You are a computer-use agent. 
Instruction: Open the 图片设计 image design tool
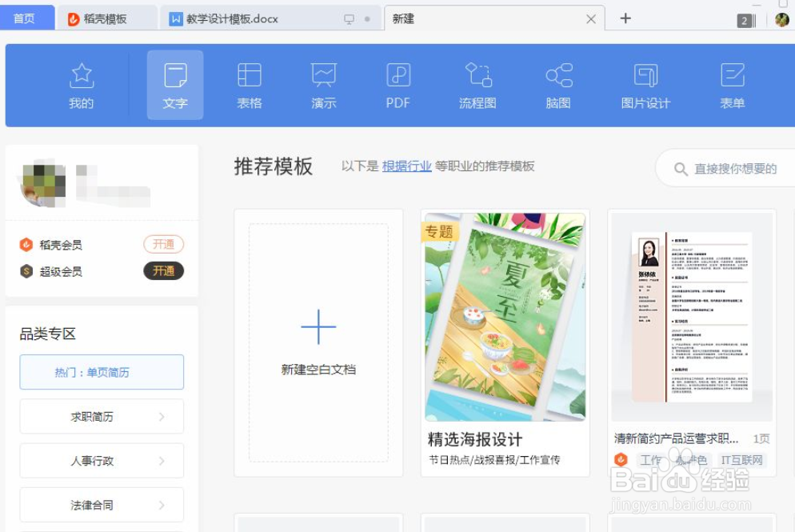pos(645,84)
